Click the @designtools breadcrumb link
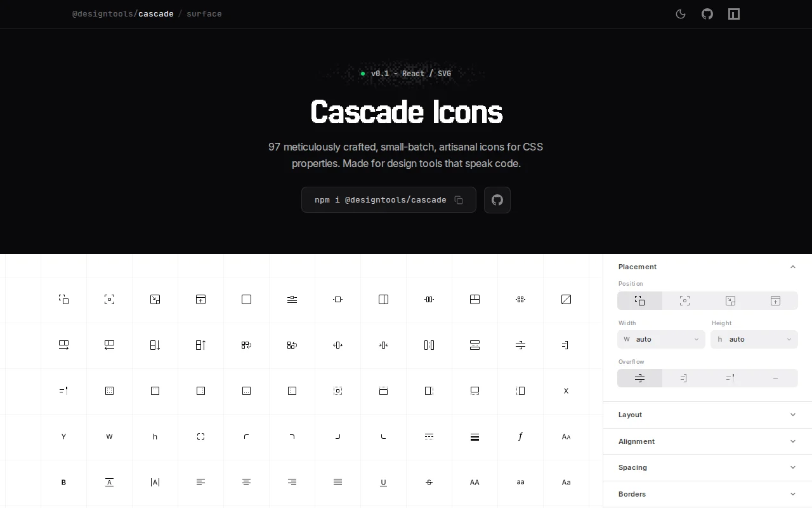This screenshot has height=508, width=812. [x=103, y=14]
